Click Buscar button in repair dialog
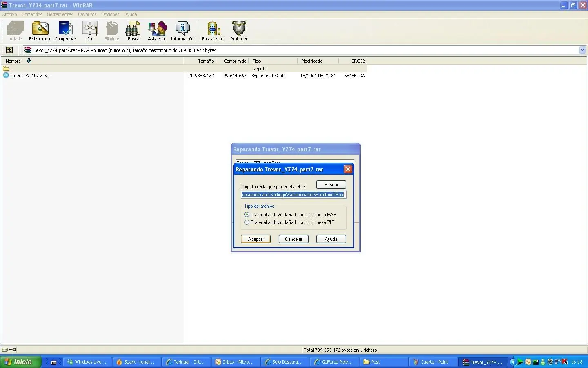Viewport: 588px width, 368px height. pyautogui.click(x=331, y=185)
